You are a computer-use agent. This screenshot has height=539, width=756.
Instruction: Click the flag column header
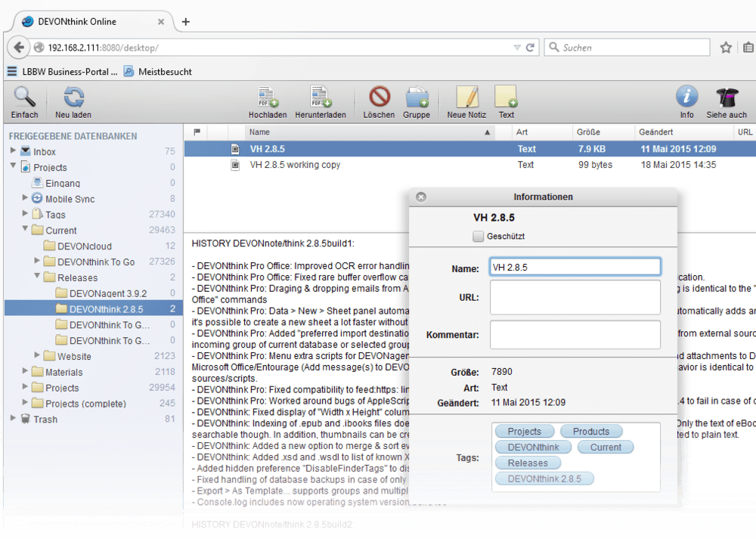197,132
